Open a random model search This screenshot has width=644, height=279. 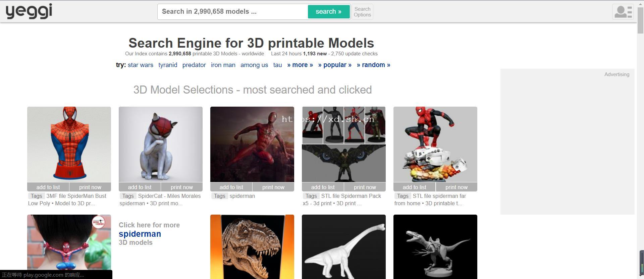(373, 65)
